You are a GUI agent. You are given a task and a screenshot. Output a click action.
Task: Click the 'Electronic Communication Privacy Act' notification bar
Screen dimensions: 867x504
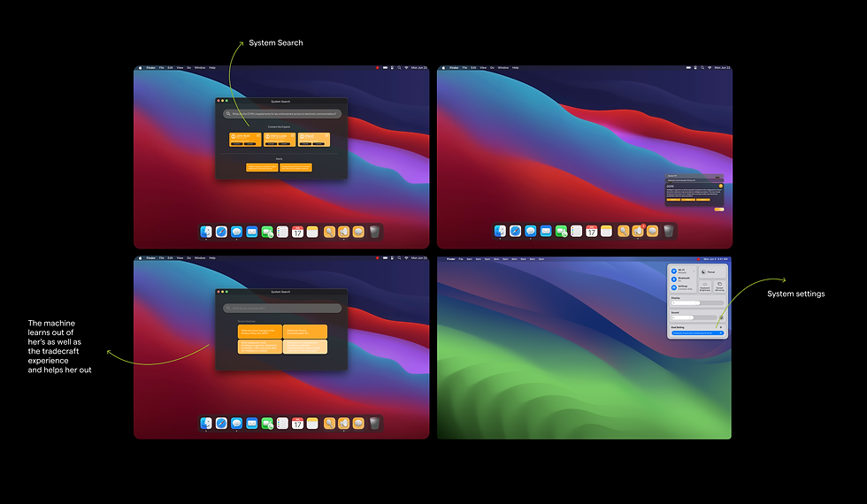click(x=694, y=180)
